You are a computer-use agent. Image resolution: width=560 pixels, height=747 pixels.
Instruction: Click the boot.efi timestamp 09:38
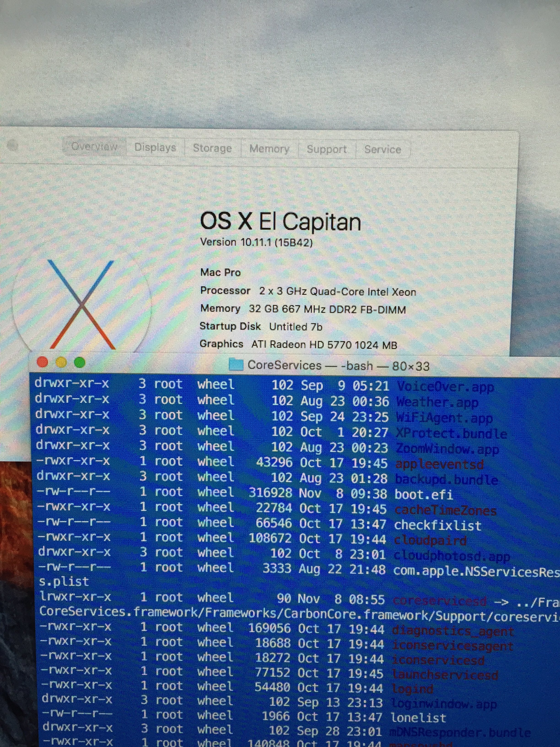click(x=369, y=494)
